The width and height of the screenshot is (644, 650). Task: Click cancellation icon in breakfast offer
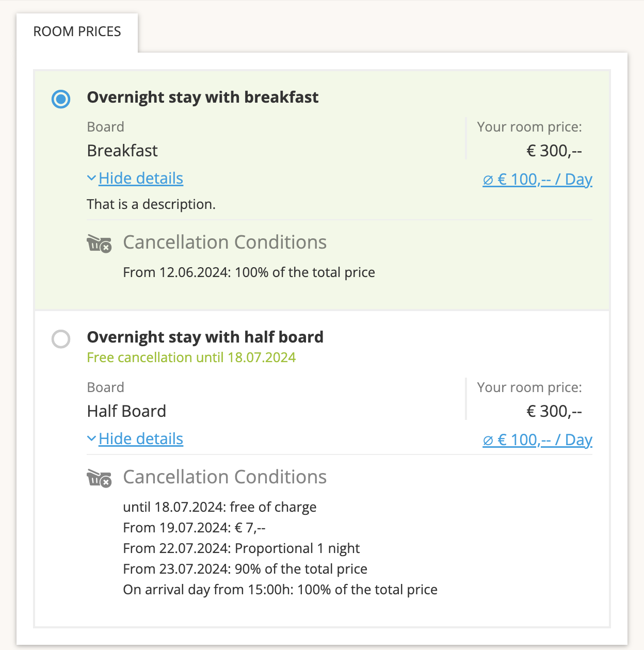99,243
